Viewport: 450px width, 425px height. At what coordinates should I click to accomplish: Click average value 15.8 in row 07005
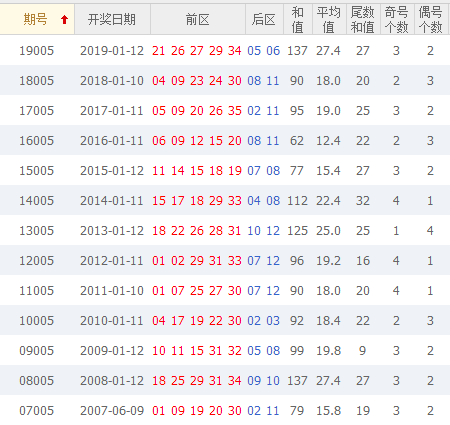tap(328, 411)
